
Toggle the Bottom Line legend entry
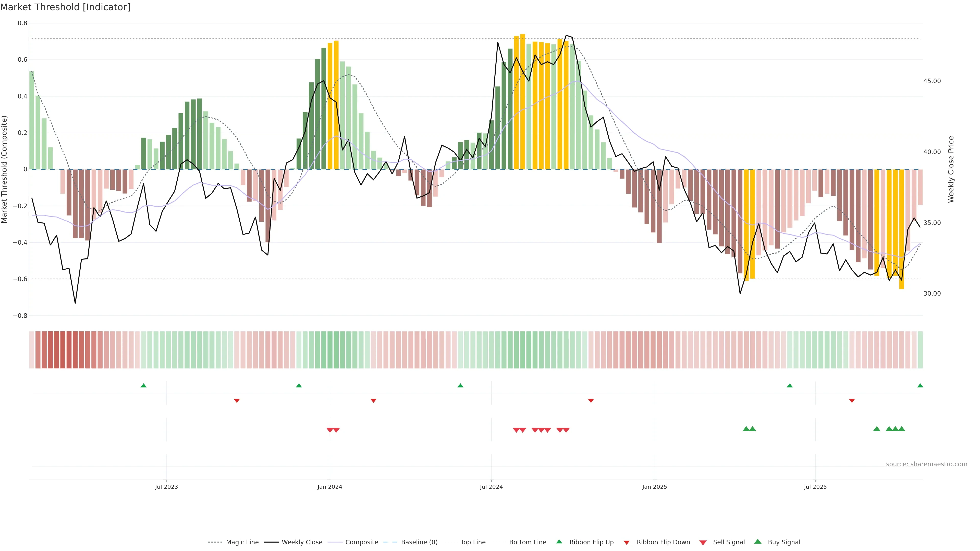tap(527, 542)
